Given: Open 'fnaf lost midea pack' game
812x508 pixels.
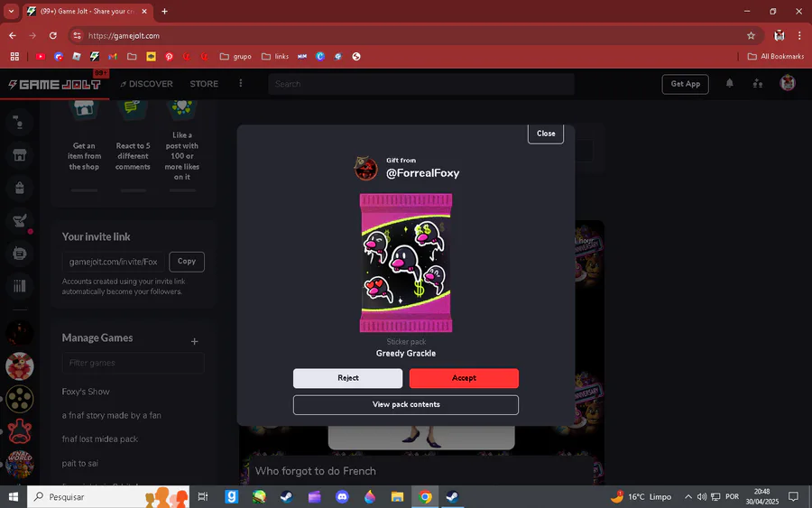Looking at the screenshot, I should (x=100, y=439).
